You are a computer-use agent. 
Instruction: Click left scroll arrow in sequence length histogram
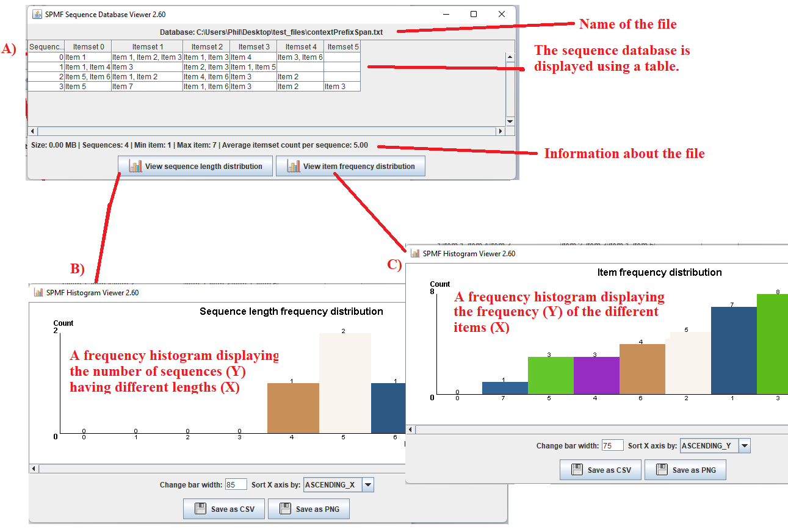(34, 469)
